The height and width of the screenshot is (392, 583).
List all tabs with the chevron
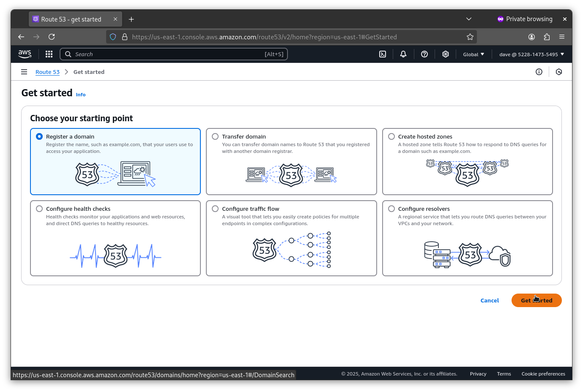[468, 19]
